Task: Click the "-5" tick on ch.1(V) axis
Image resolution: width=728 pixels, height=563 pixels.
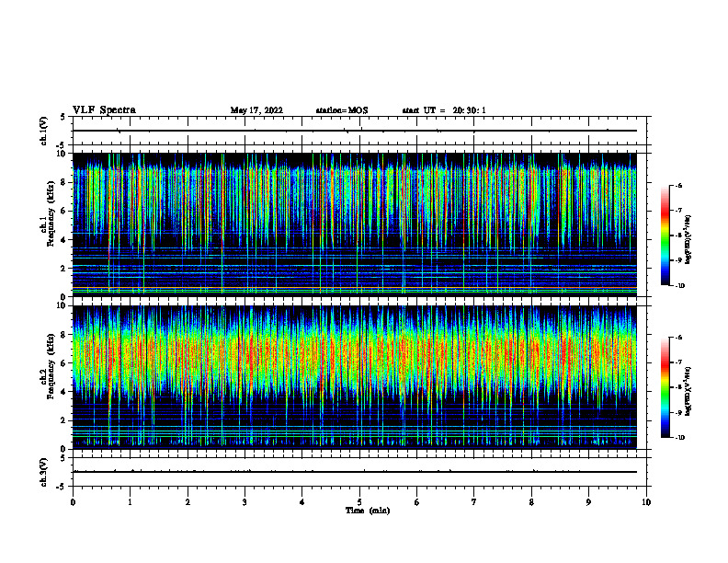Action: point(62,145)
